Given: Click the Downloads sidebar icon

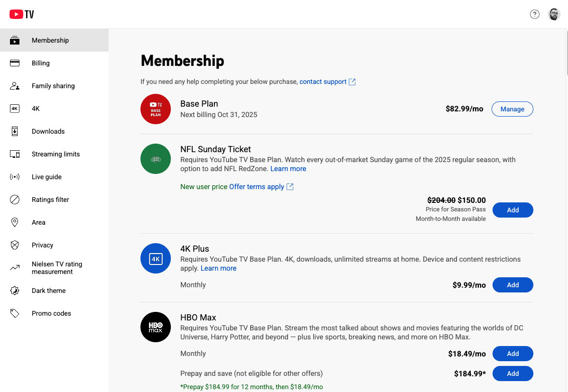Looking at the screenshot, I should coord(15,131).
